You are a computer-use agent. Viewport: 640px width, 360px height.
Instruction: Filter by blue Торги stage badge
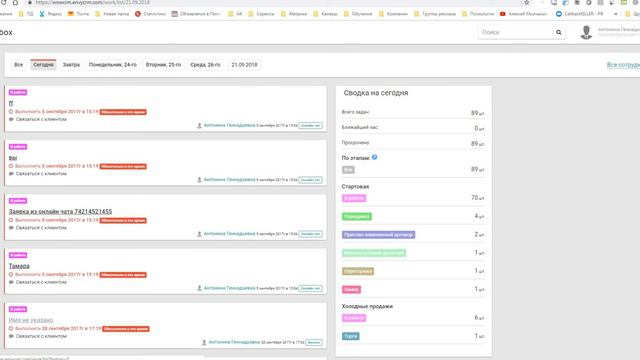click(x=351, y=336)
